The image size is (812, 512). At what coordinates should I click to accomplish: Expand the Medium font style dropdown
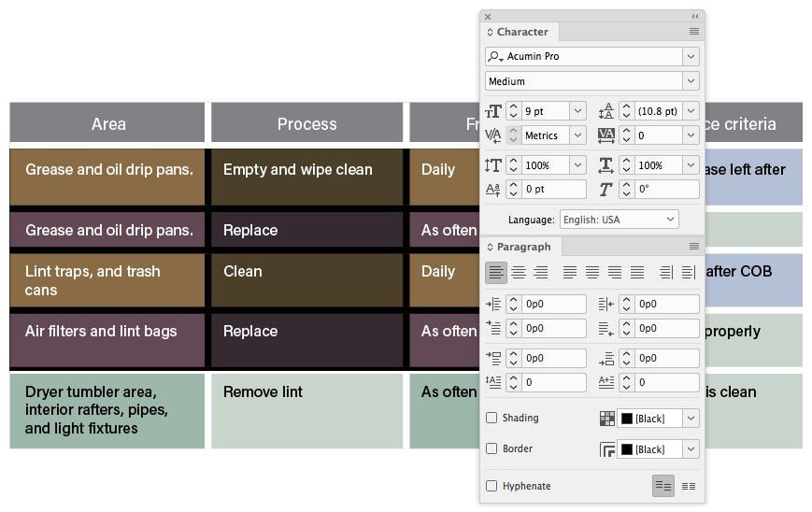coord(691,81)
